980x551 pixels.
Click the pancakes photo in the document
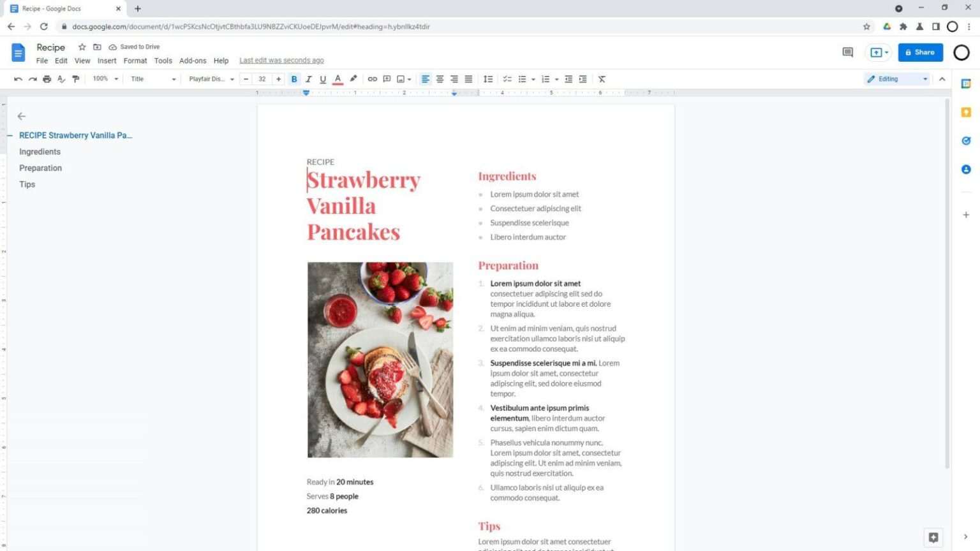coord(380,359)
